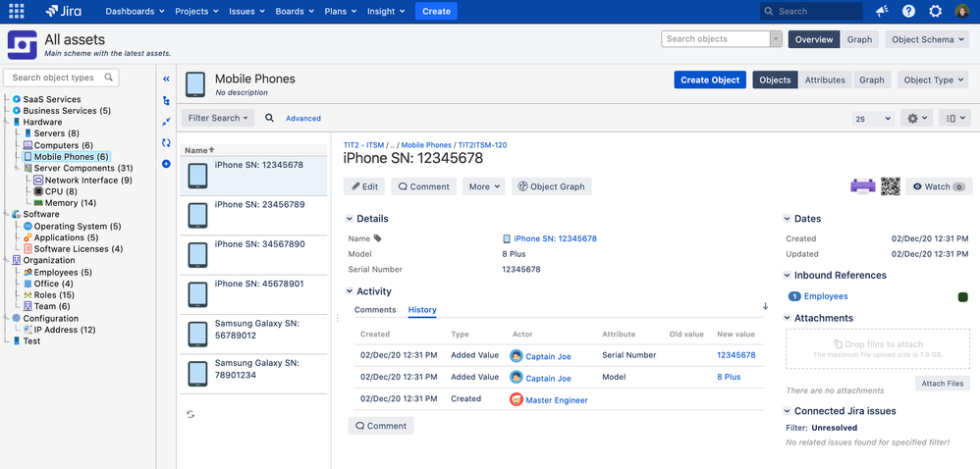Open the 25 results per page dropdown

tap(873, 118)
